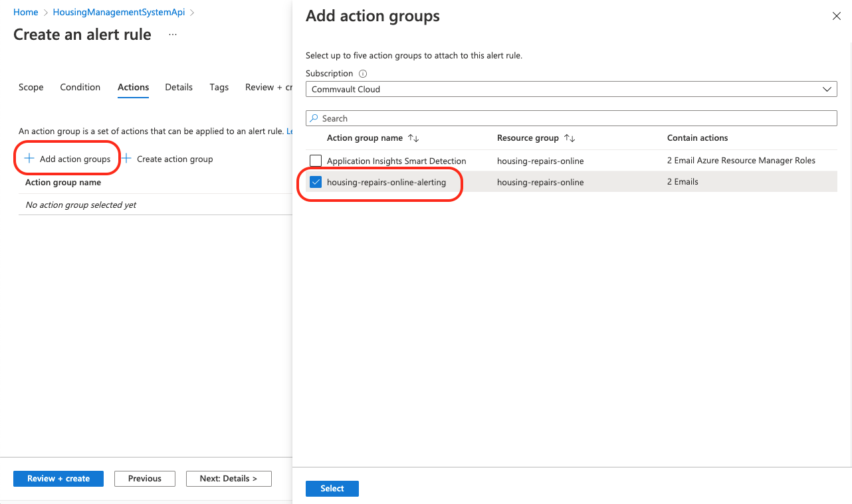
Task: Select the Actions tab
Action: click(133, 87)
